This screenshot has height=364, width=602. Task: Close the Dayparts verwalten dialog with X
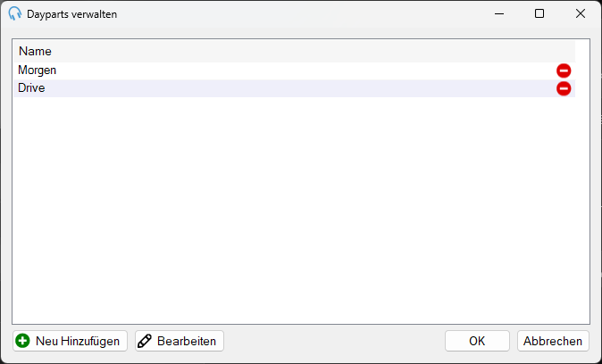pyautogui.click(x=580, y=13)
